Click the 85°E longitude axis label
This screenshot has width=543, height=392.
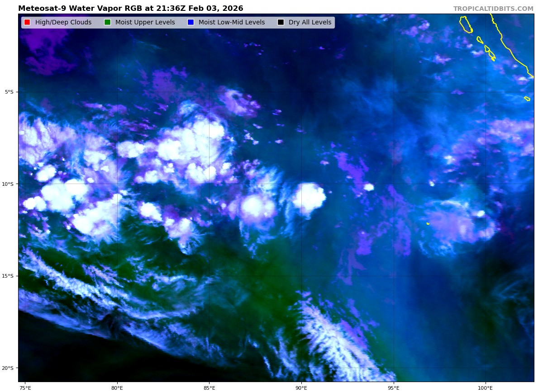tap(209, 387)
